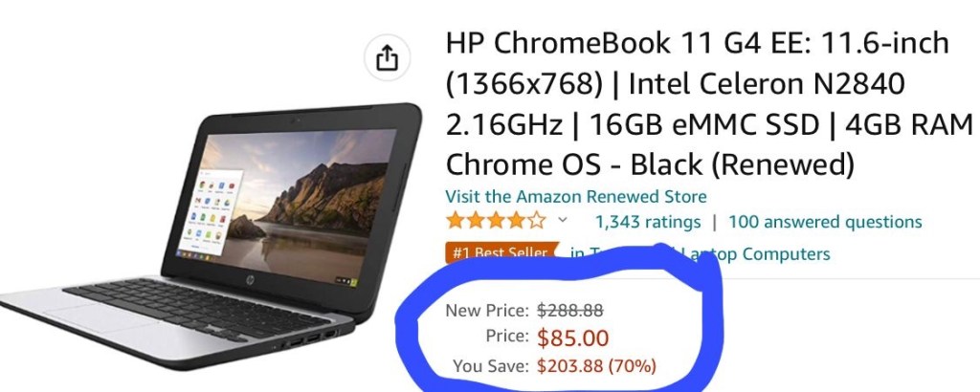Expand the ratings breakdown chevron next to stars
Screen dimensions: 980x392
[562, 220]
